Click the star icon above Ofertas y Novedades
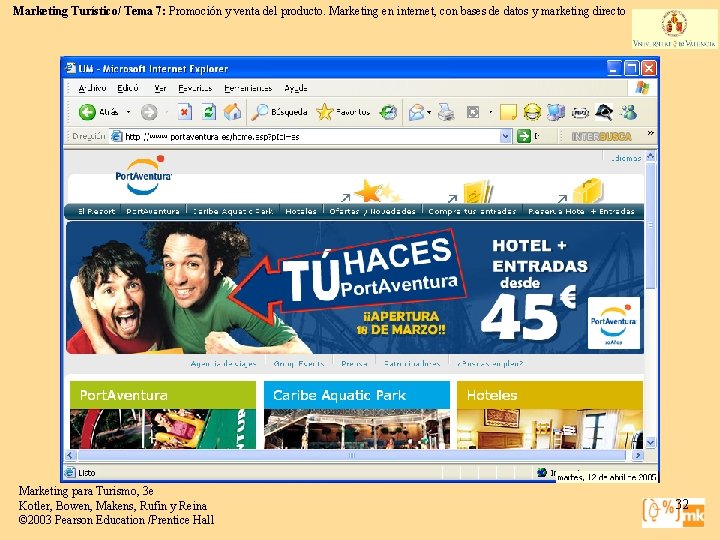The height and width of the screenshot is (540, 720). point(371,190)
